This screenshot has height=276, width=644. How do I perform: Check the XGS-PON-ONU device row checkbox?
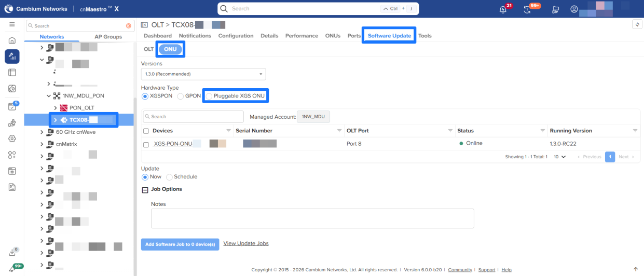tap(146, 144)
